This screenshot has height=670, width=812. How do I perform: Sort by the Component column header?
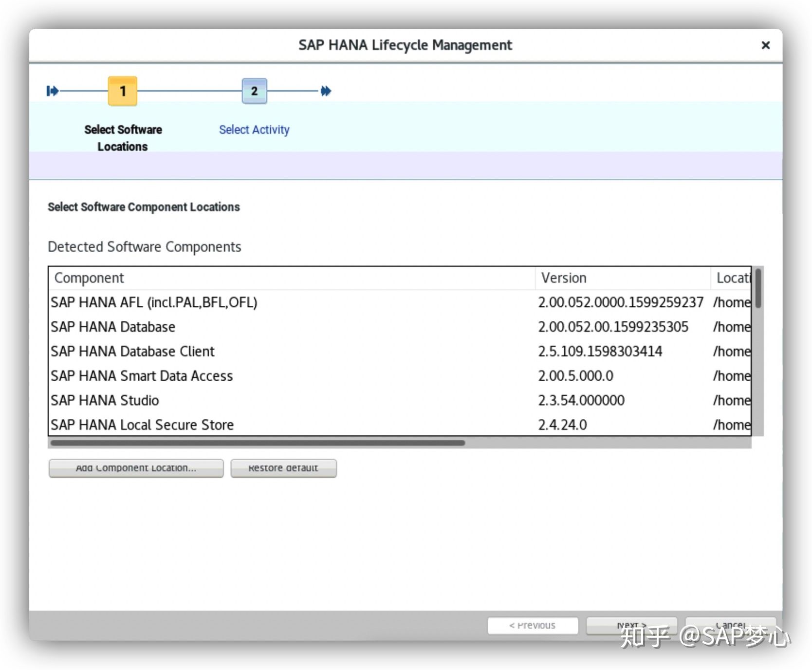tap(292, 278)
